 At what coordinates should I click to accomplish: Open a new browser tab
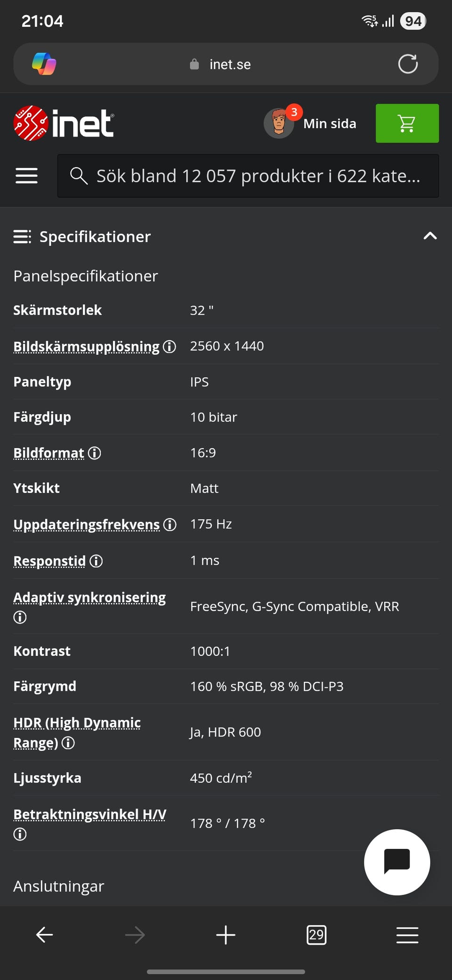click(x=226, y=935)
